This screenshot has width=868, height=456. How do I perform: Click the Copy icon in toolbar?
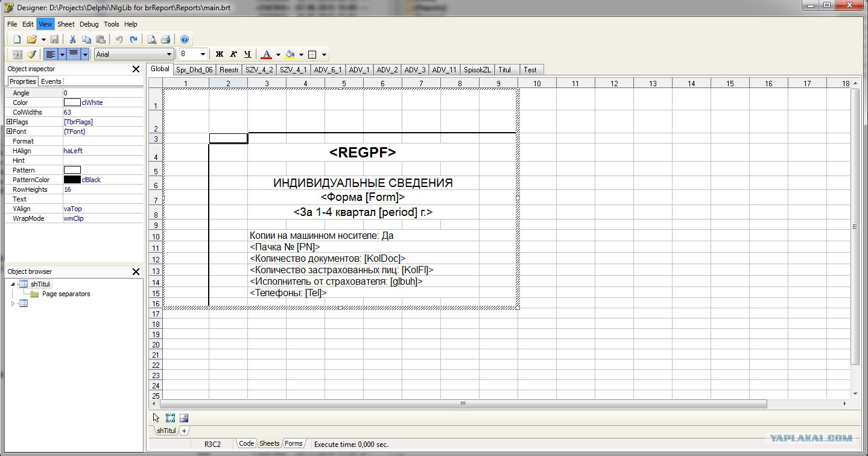87,39
